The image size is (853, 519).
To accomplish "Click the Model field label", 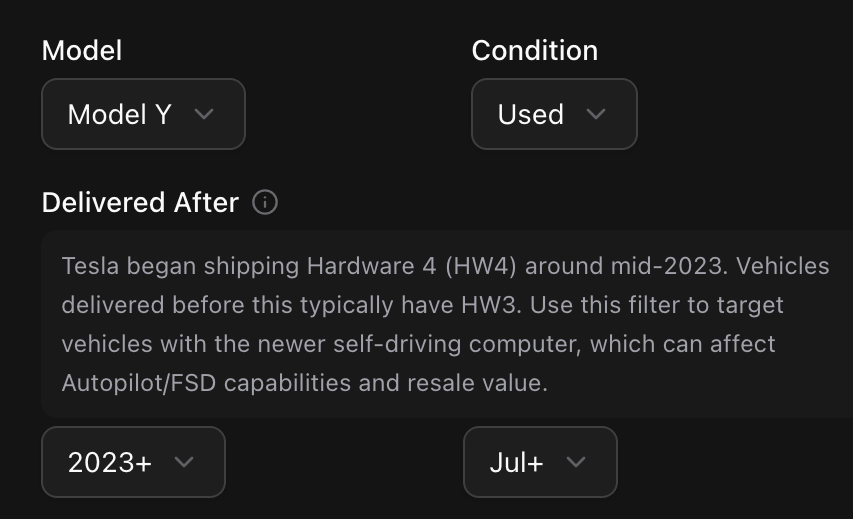I will [x=82, y=50].
